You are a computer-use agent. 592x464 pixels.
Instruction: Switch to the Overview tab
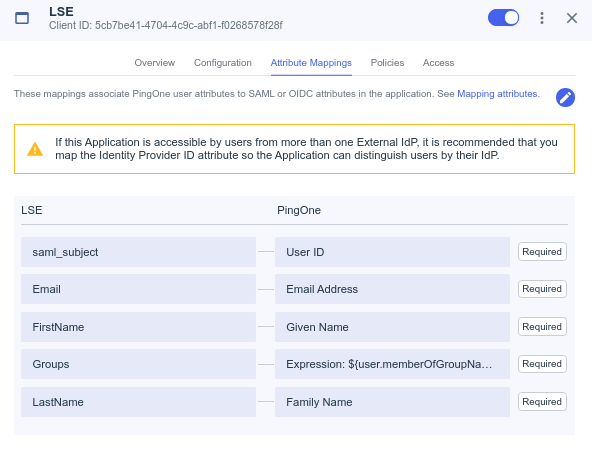(155, 63)
